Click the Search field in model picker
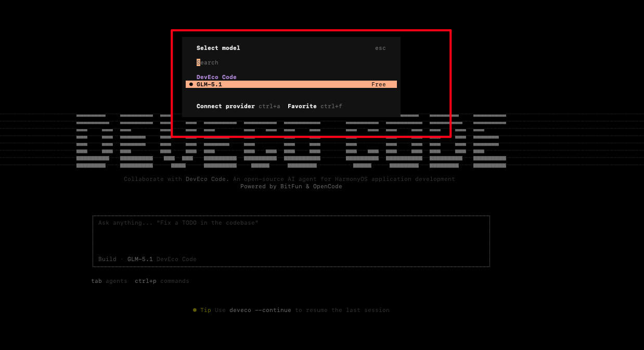644x350 pixels. [291, 62]
